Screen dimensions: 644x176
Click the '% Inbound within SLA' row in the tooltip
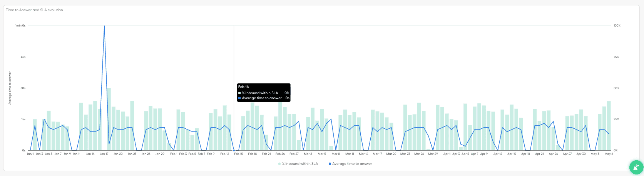pos(264,93)
